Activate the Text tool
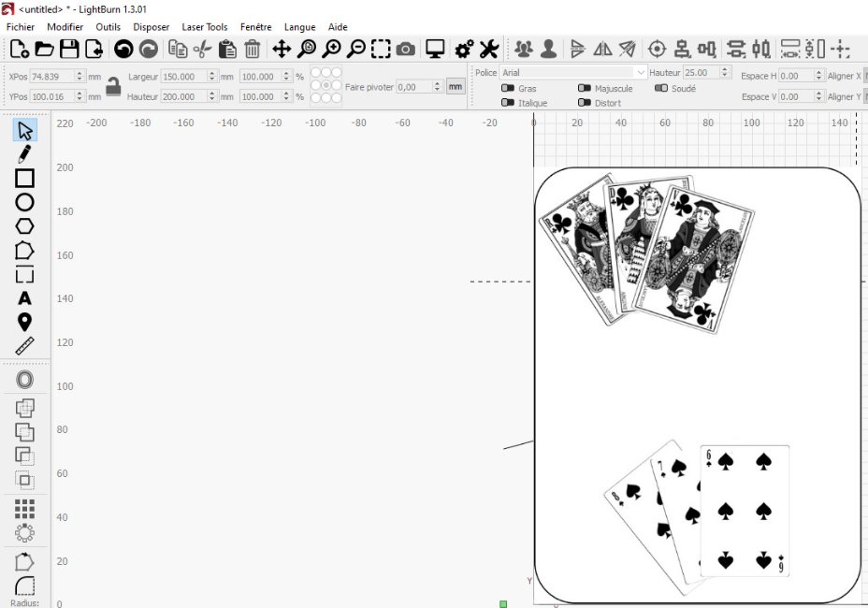868x608 pixels. pyautogui.click(x=24, y=298)
